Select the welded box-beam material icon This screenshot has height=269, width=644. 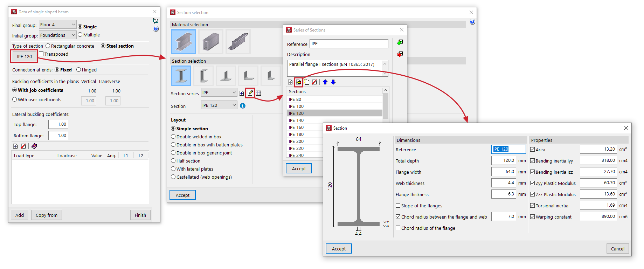211,42
